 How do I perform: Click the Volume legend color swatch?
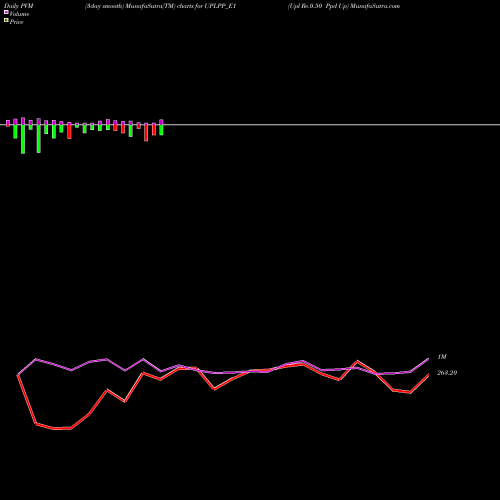6,12
